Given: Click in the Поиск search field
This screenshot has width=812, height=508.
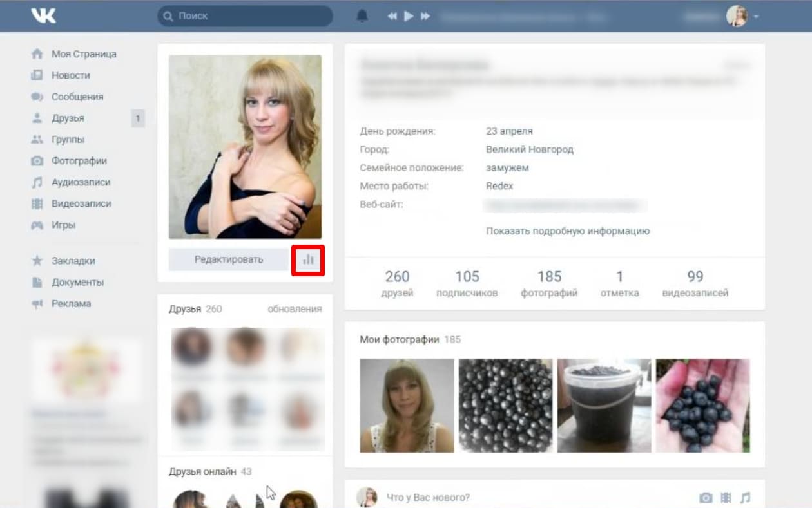Looking at the screenshot, I should click(251, 16).
